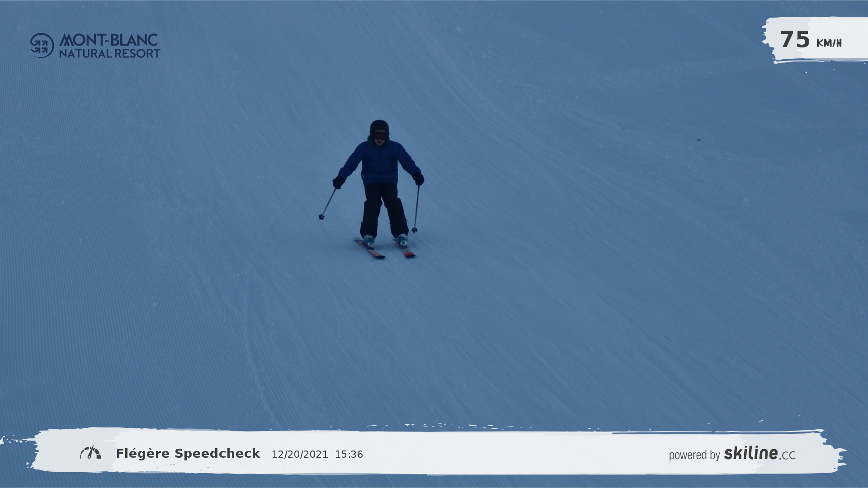Select the Flégère Speedcheck label

tap(188, 454)
